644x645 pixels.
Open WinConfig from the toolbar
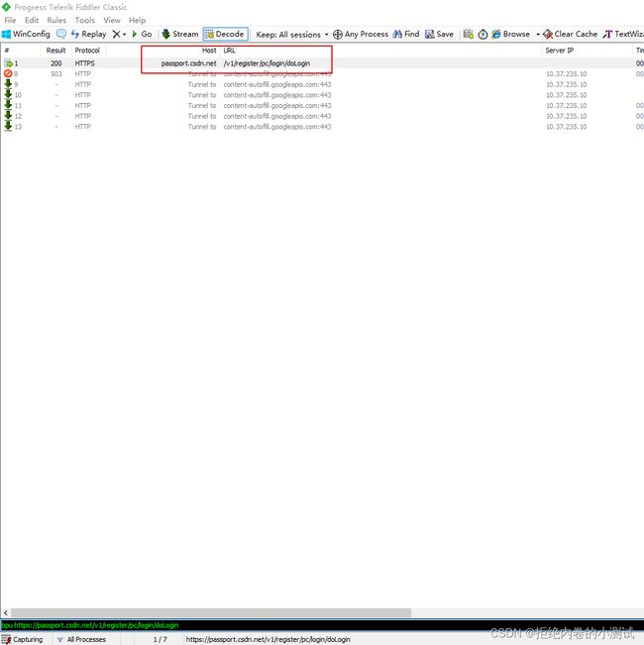coord(26,34)
